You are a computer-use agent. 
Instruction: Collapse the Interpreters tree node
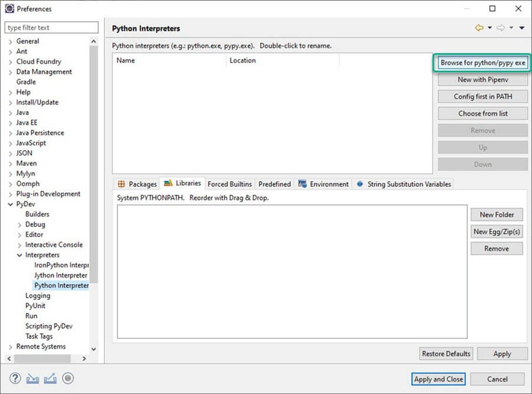tap(20, 255)
